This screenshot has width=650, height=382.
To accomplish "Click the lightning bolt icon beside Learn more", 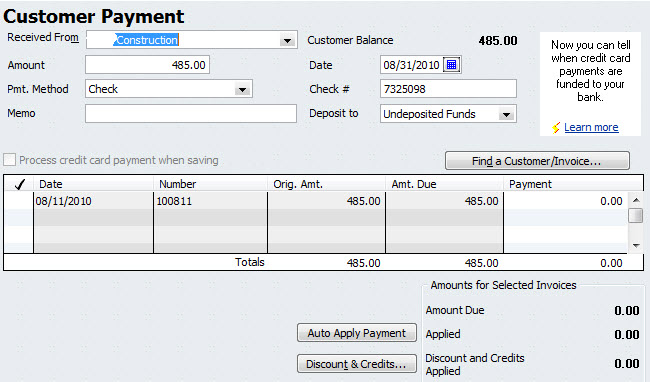I will (x=556, y=128).
